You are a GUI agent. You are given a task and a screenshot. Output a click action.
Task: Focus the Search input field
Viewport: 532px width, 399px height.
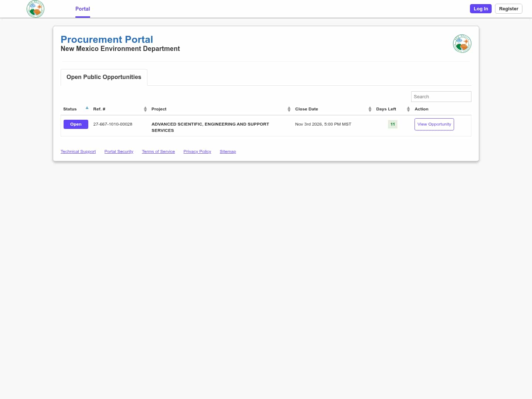(441, 96)
